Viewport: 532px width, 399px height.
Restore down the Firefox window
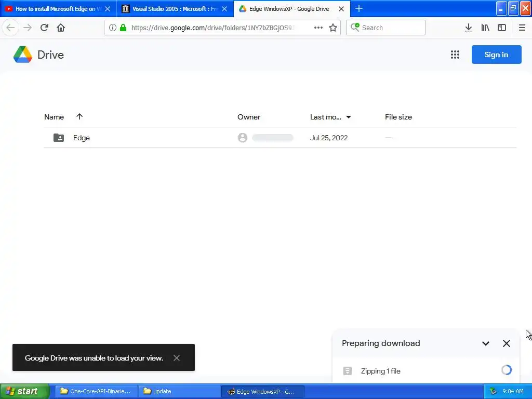[513, 8]
